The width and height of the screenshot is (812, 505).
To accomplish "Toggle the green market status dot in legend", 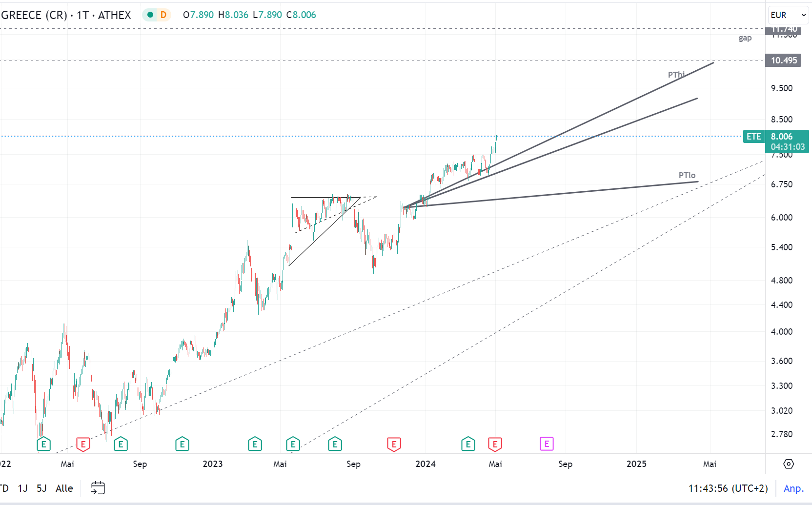I will click(150, 15).
